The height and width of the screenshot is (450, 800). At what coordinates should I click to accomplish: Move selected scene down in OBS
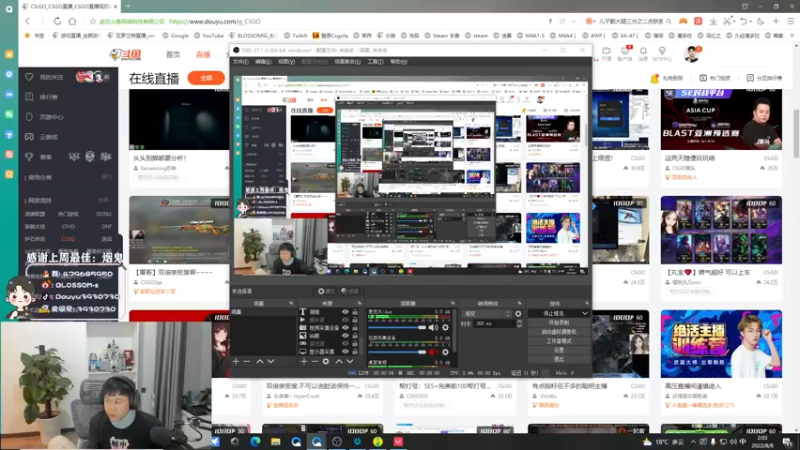[271, 361]
